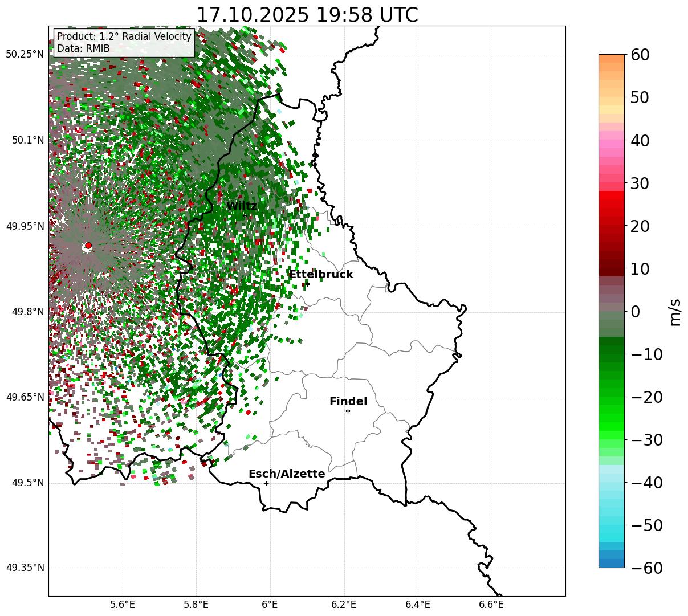Click the colorbar −60 tick label
688x616 pixels.
coord(646,568)
